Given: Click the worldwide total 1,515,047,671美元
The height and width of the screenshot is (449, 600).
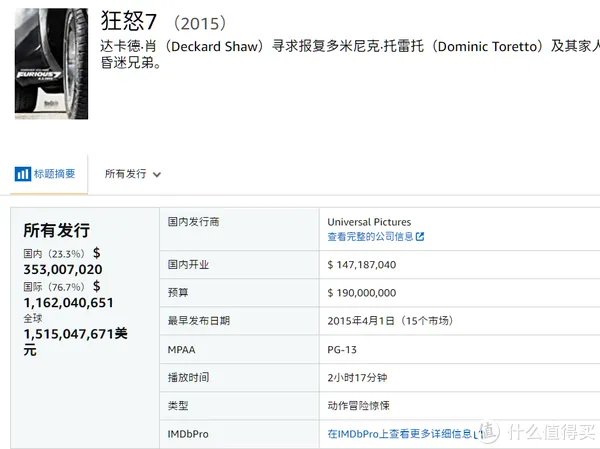Looking at the screenshot, I should [x=75, y=341].
